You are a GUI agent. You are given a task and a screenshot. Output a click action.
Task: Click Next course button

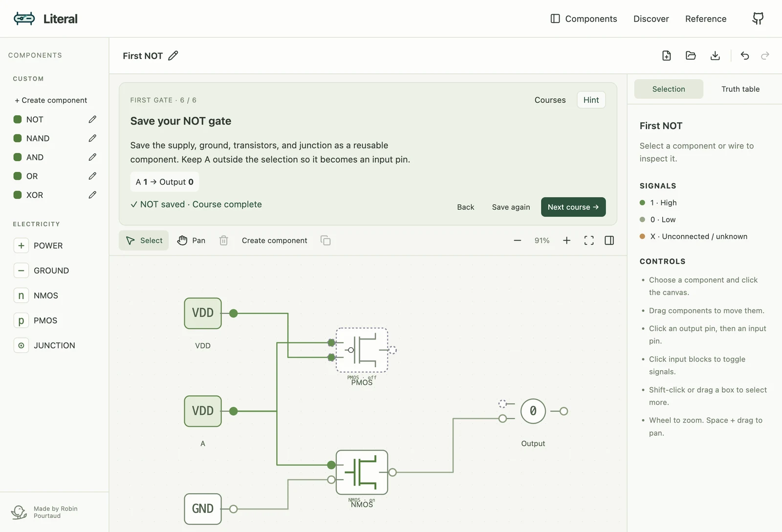tap(573, 207)
